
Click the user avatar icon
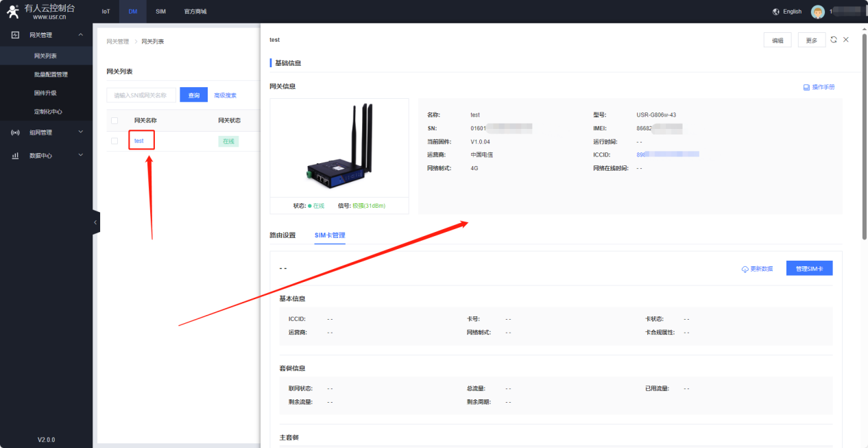click(x=817, y=12)
